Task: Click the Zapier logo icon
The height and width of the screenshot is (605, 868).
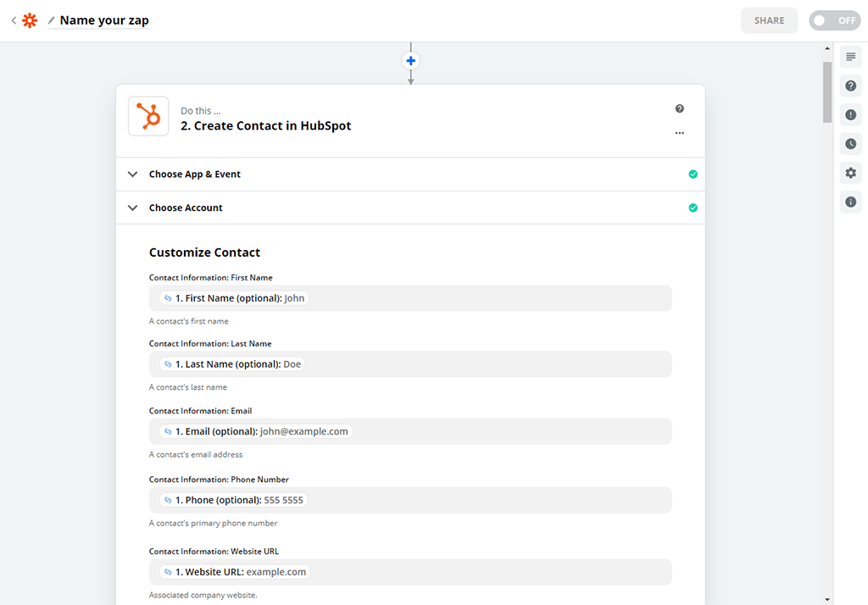Action: (x=30, y=20)
